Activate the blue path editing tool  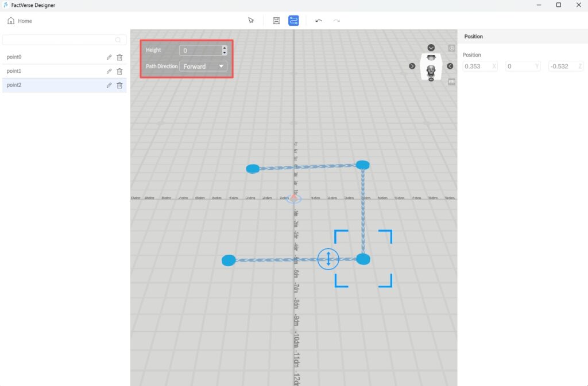[293, 20]
